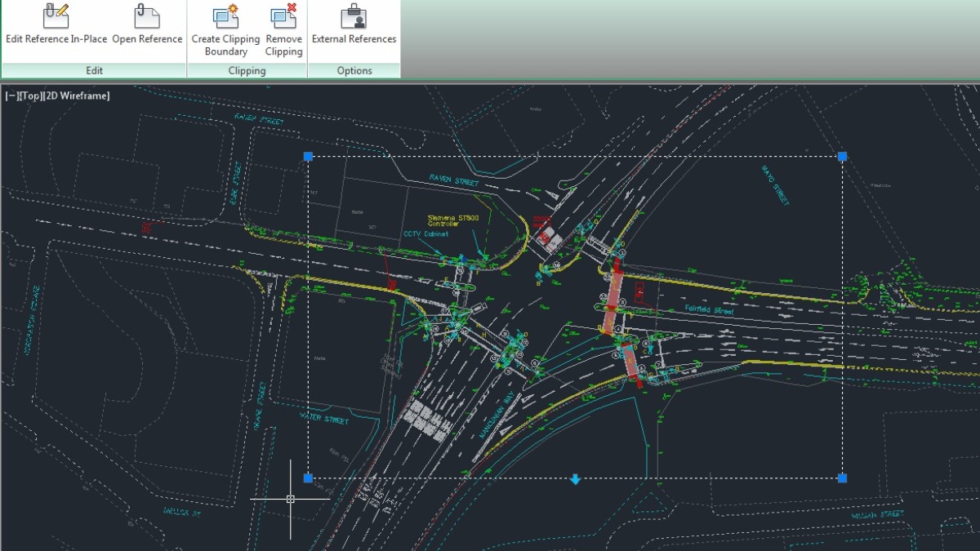Image resolution: width=980 pixels, height=551 pixels.
Task: Click the 'Edit Reference In-Place' label
Action: coord(56,39)
